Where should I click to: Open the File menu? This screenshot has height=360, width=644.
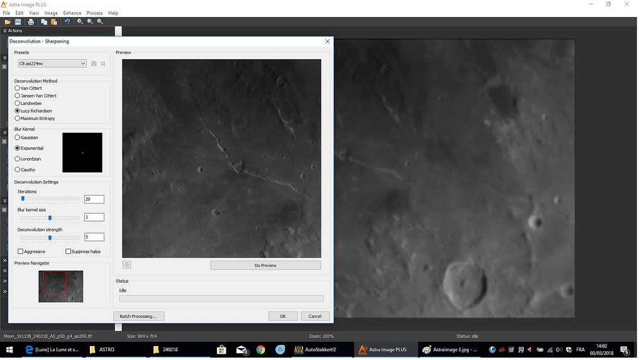(x=6, y=13)
